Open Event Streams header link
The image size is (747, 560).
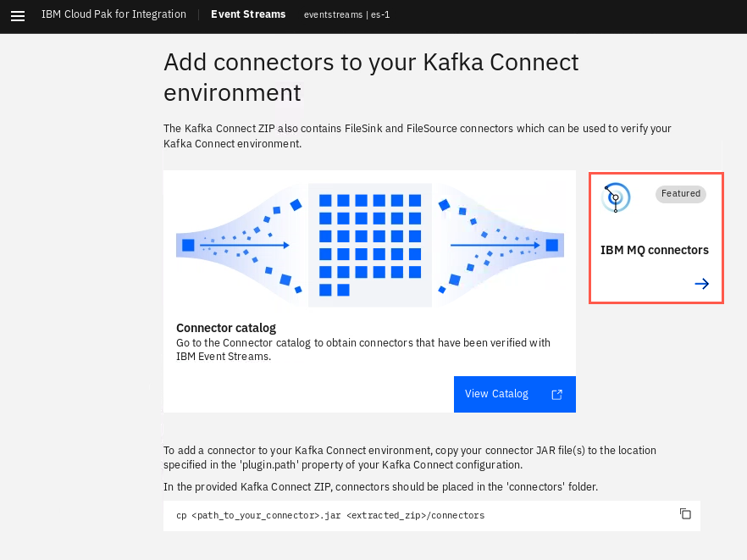(x=248, y=14)
